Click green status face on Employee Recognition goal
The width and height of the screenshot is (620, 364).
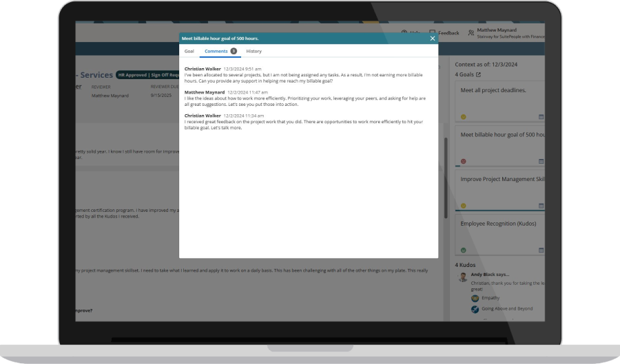(464, 250)
